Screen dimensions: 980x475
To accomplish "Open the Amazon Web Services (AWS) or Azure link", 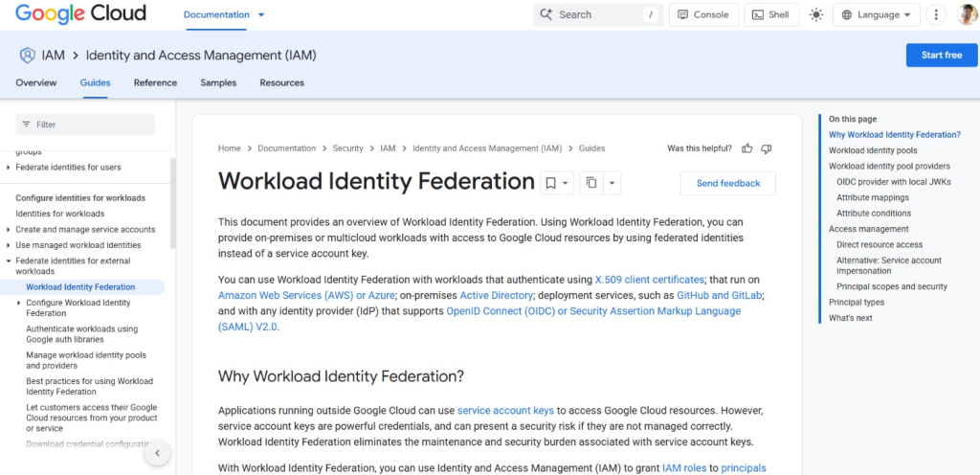I will tap(306, 295).
